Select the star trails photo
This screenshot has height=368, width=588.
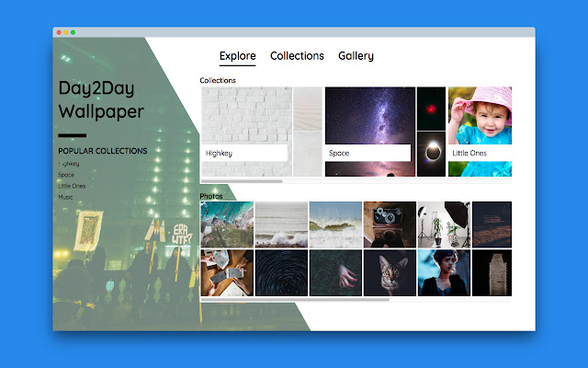[x=281, y=273]
